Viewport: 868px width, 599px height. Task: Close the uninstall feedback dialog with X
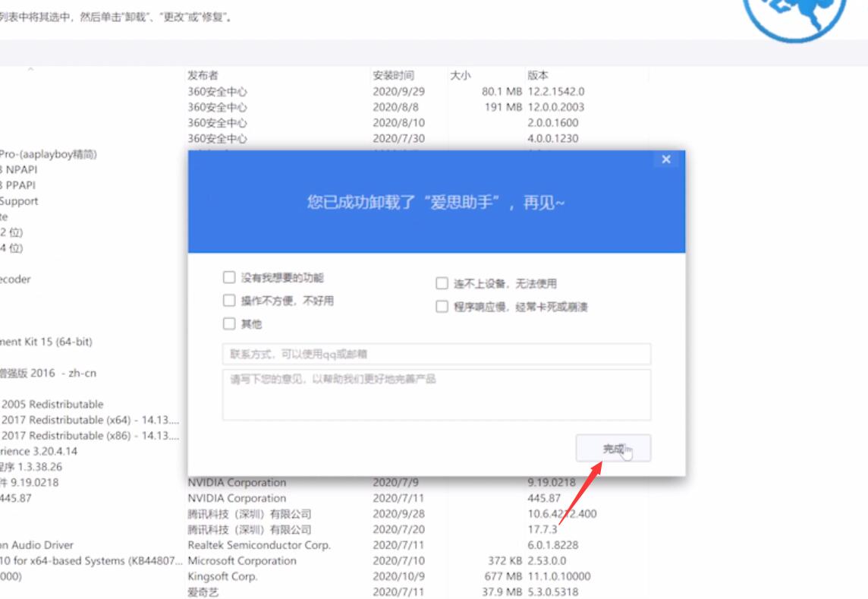pyautogui.click(x=666, y=159)
